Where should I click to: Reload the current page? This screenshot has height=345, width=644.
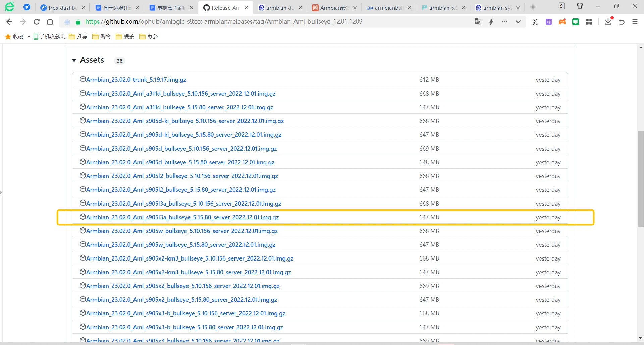tap(37, 22)
